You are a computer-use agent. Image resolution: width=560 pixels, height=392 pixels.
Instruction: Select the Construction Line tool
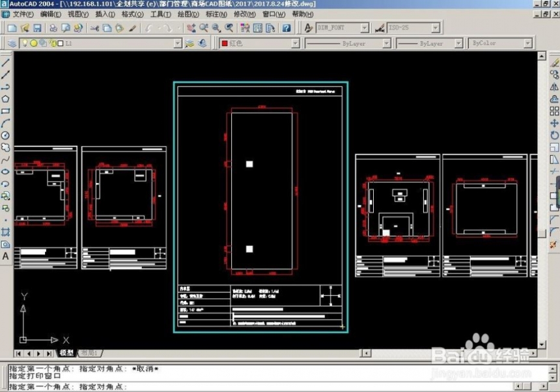[x=6, y=75]
